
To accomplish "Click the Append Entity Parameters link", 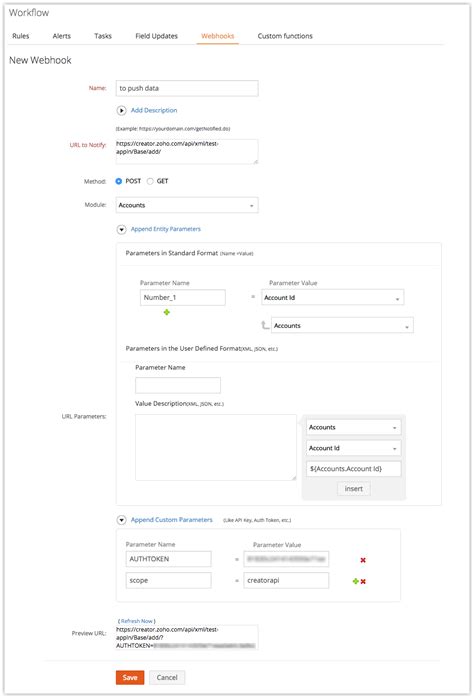I will tap(166, 229).
